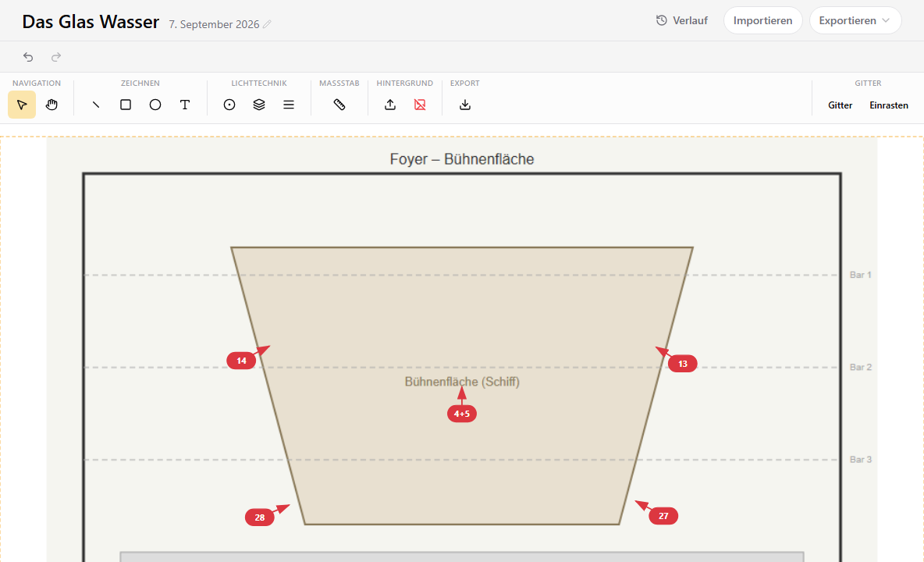This screenshot has height=562, width=924.
Task: Toggle Einrasten snapping
Action: pyautogui.click(x=889, y=105)
